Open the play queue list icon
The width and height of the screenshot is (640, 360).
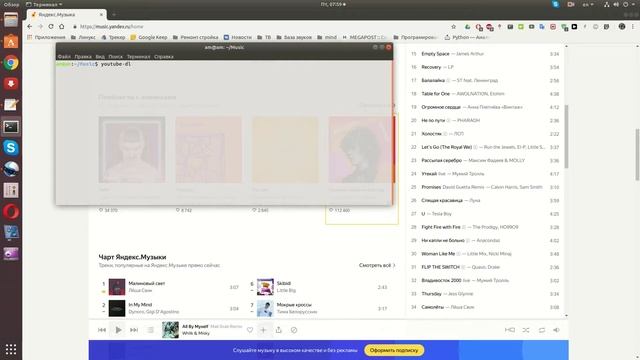[x=151, y=330]
